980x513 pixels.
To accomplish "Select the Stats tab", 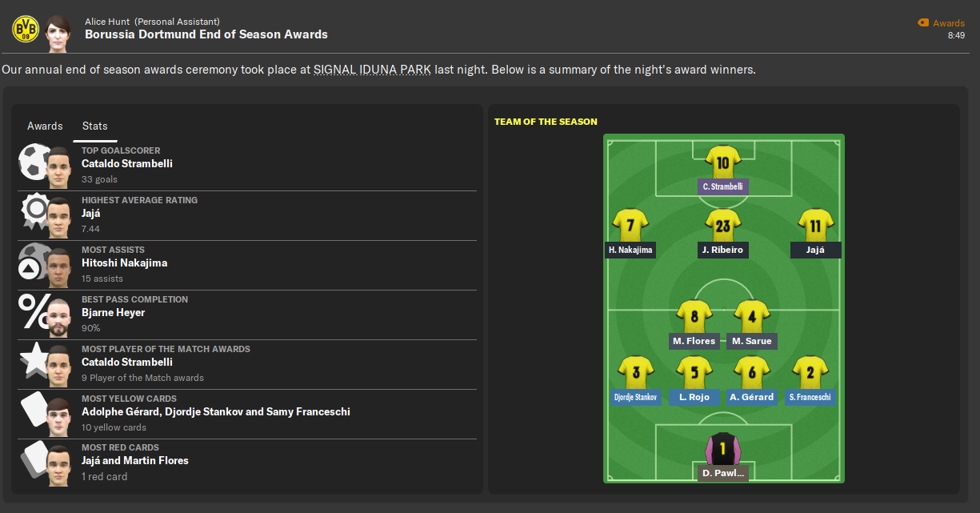I will point(95,126).
